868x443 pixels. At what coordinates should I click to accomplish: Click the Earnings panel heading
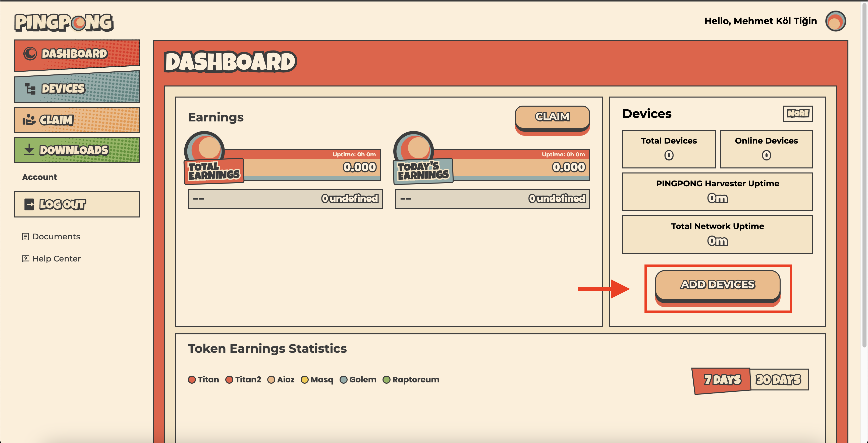(x=216, y=117)
